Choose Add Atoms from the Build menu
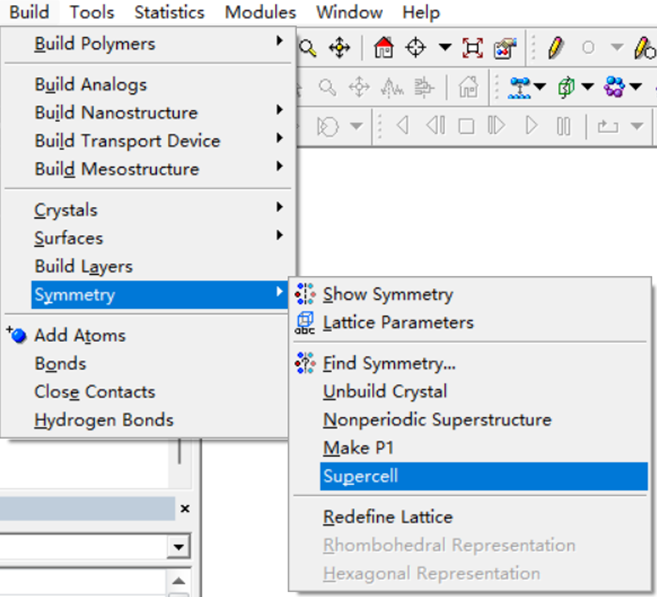The height and width of the screenshot is (597, 657). coord(148,335)
